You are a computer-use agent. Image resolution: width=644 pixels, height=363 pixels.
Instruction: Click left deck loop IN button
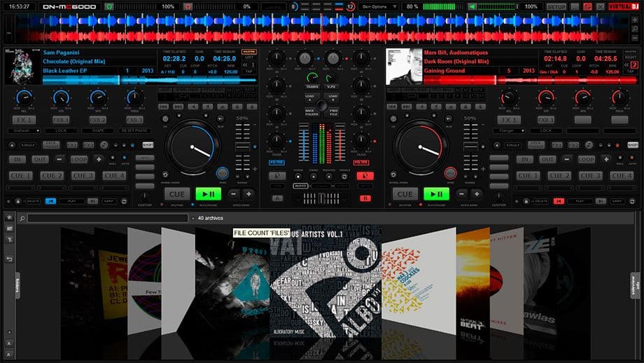(17, 159)
